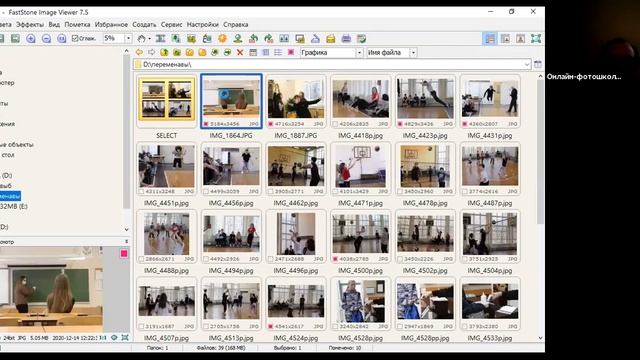640x360 pixels.
Task: Switch to List view icon
Action: tap(278, 52)
